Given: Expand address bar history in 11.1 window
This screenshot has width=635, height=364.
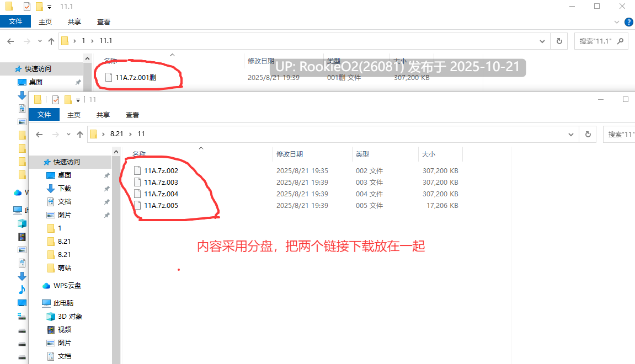Looking at the screenshot, I should coord(542,41).
